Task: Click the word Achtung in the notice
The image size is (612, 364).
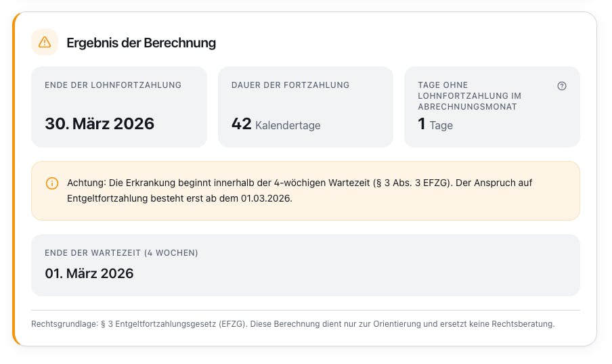Action: tap(85, 183)
